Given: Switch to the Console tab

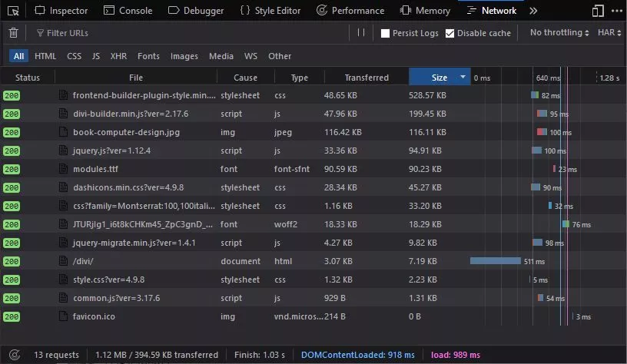Looking at the screenshot, I should pyautogui.click(x=128, y=11).
